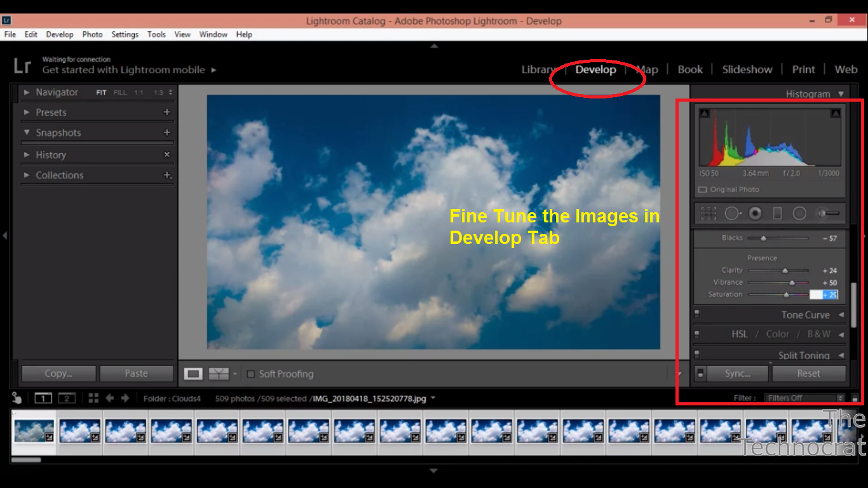Select the Graduated Filter tool
The height and width of the screenshot is (488, 868).
click(777, 213)
